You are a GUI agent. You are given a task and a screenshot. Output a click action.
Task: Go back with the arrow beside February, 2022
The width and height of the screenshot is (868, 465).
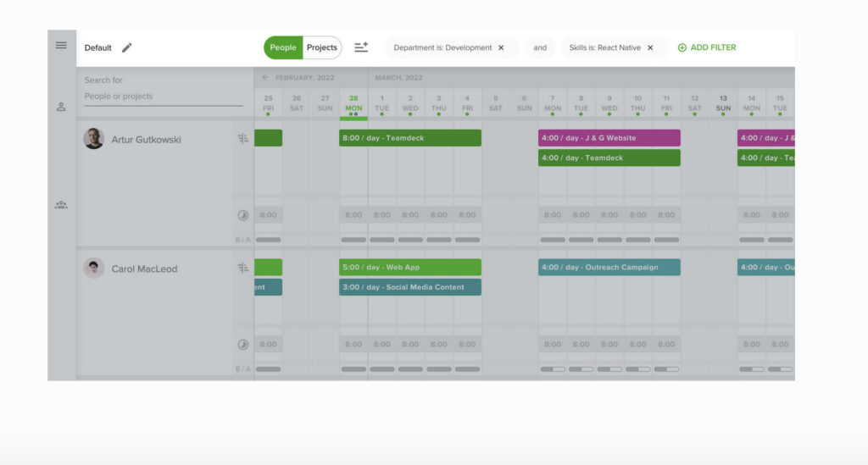point(265,77)
